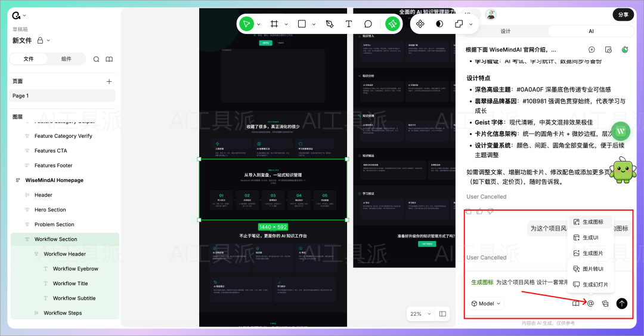This screenshot has height=336, width=644.
Task: Switch to the 文件 tab
Action: click(x=29, y=59)
